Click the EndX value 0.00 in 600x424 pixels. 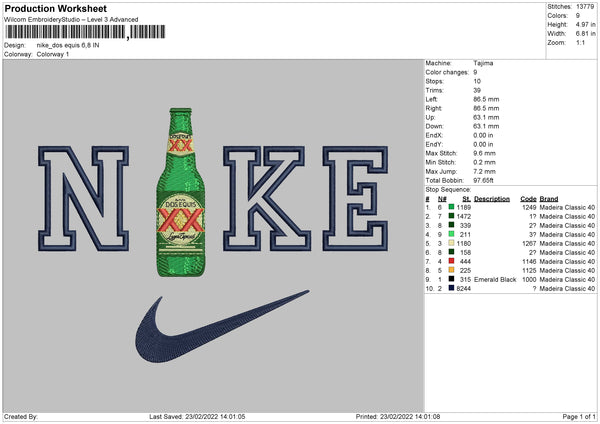483,135
